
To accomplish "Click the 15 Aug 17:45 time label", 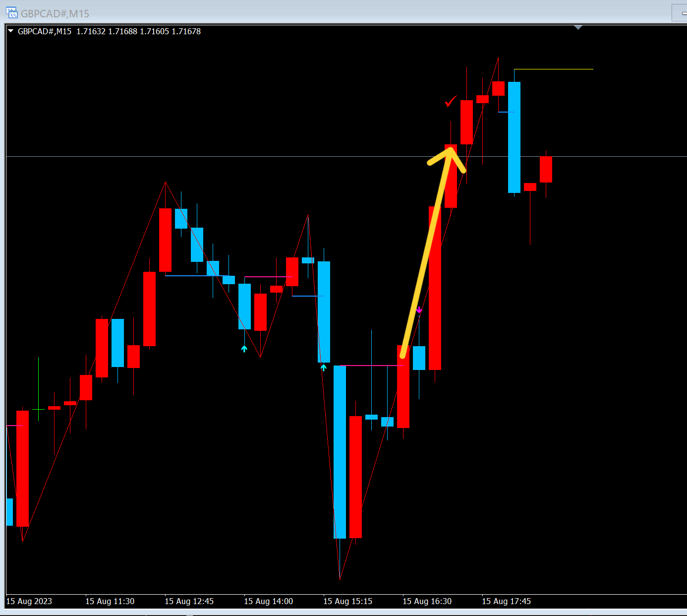I will click(x=506, y=601).
